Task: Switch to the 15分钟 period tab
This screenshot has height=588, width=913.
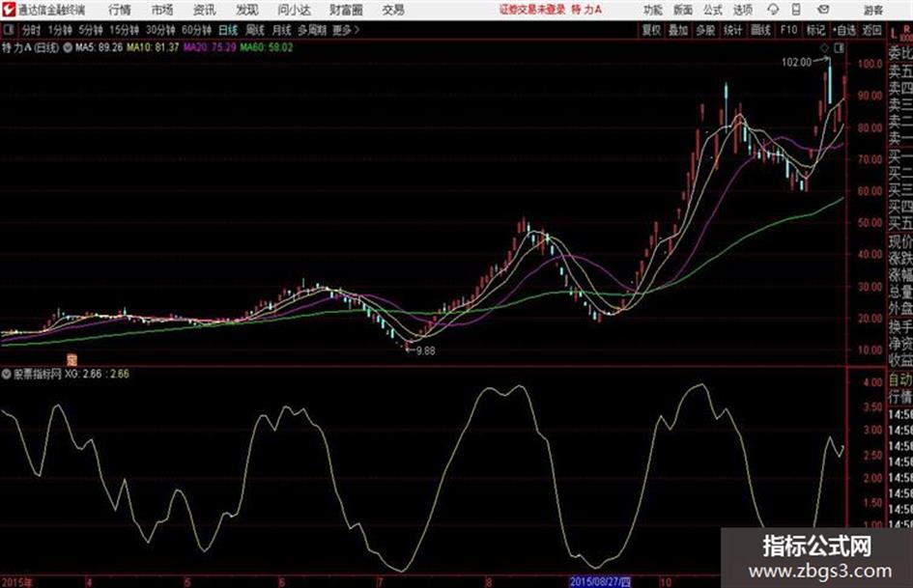Action: coord(124,30)
